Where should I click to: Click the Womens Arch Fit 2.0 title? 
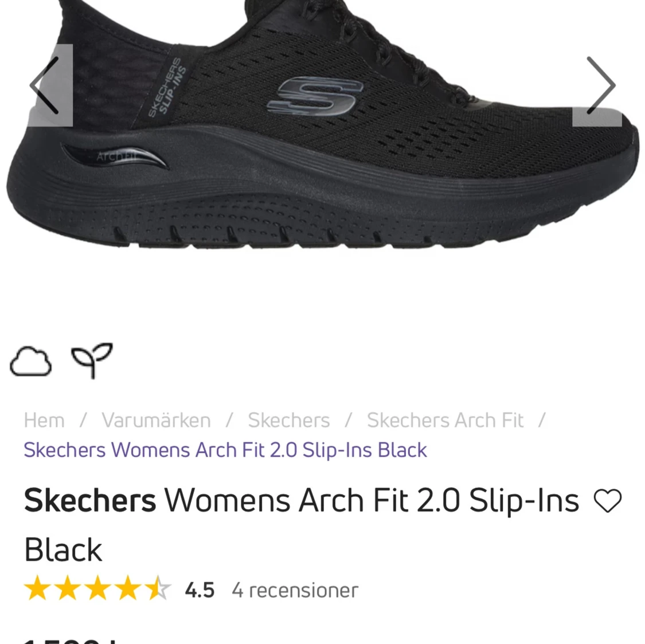pyautogui.click(x=372, y=501)
